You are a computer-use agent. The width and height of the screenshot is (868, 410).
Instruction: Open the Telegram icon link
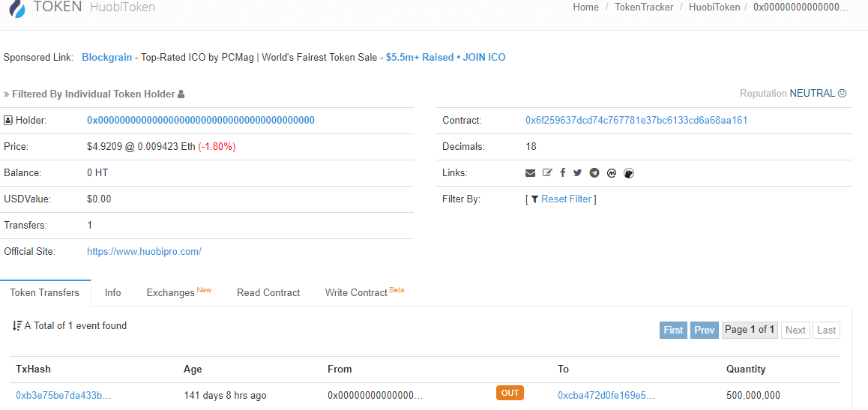click(594, 172)
